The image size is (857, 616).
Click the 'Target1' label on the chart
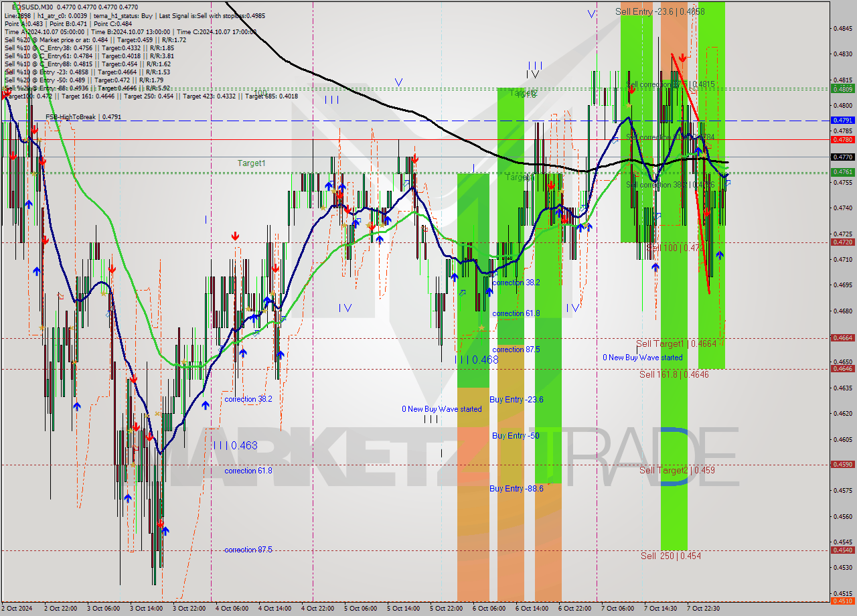252,163
